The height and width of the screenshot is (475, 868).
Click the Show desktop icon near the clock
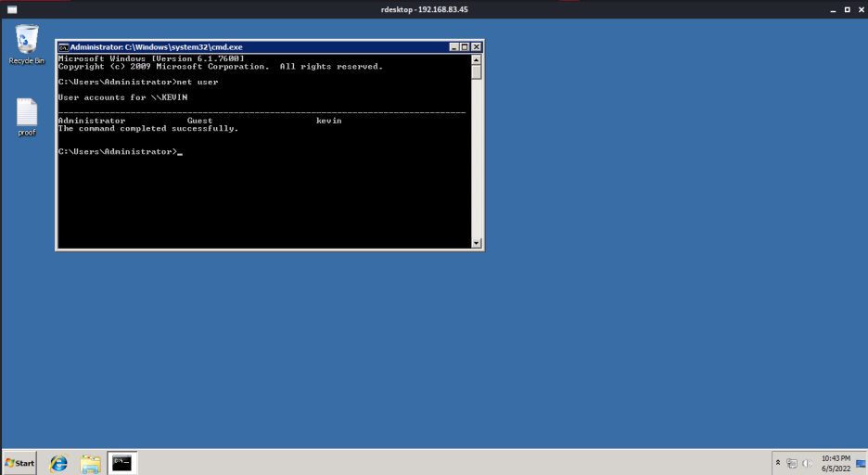tap(861, 463)
